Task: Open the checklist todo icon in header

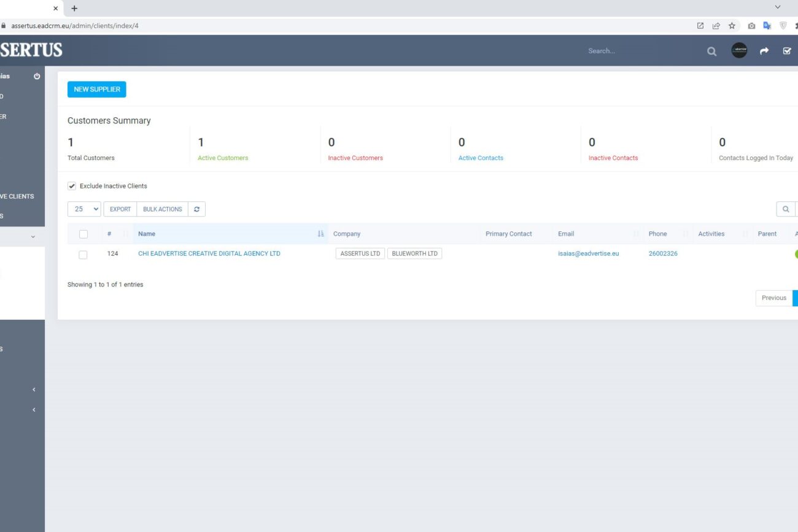Action: 787,52
